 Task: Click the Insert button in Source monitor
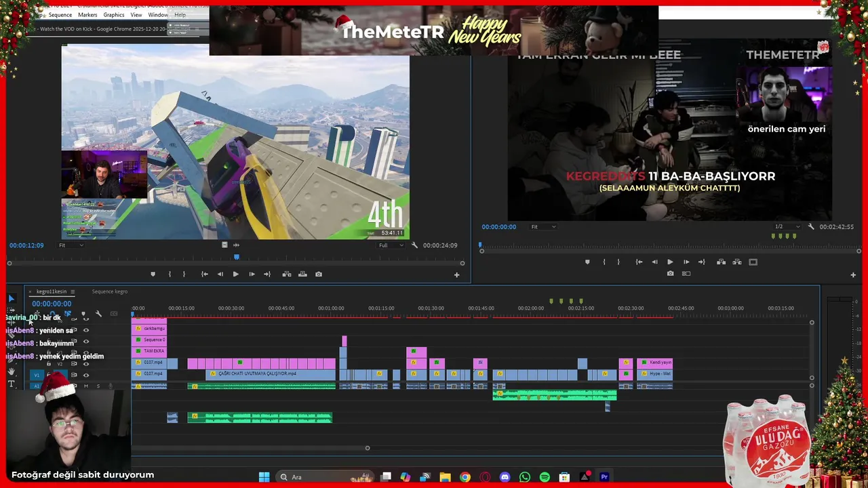[287, 274]
